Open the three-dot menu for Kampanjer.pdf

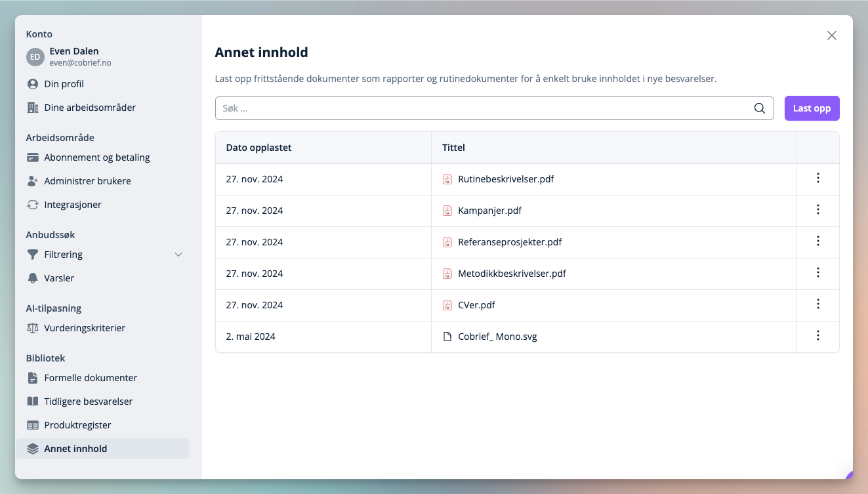817,210
